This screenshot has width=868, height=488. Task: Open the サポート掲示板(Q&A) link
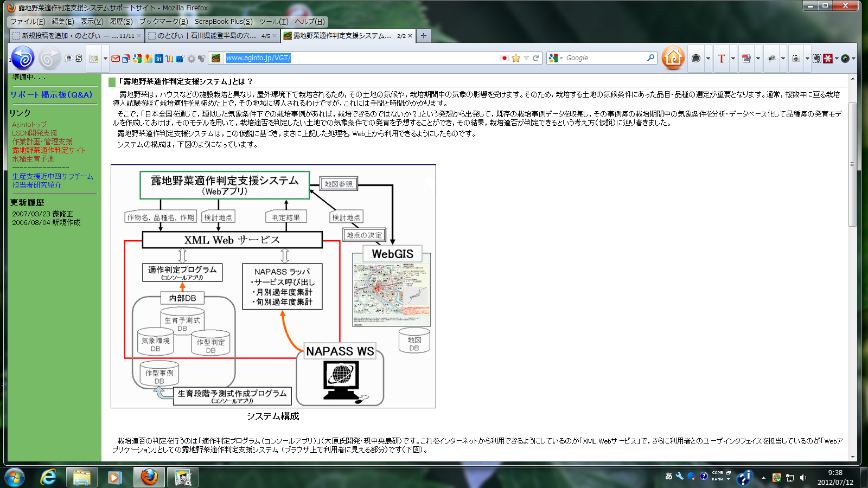[x=51, y=94]
